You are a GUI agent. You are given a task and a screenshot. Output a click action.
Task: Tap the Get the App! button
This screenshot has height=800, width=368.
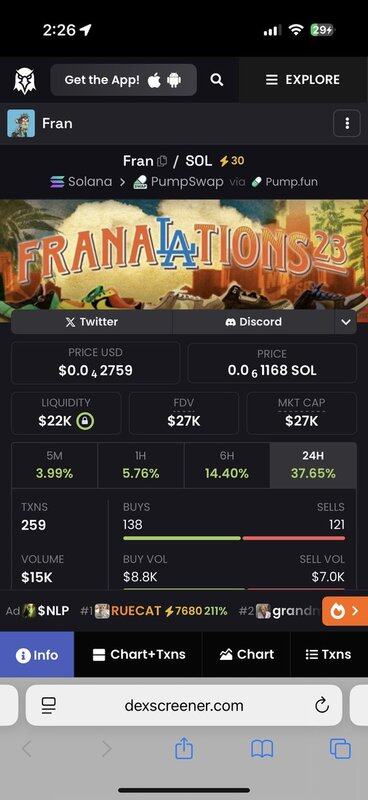click(124, 80)
